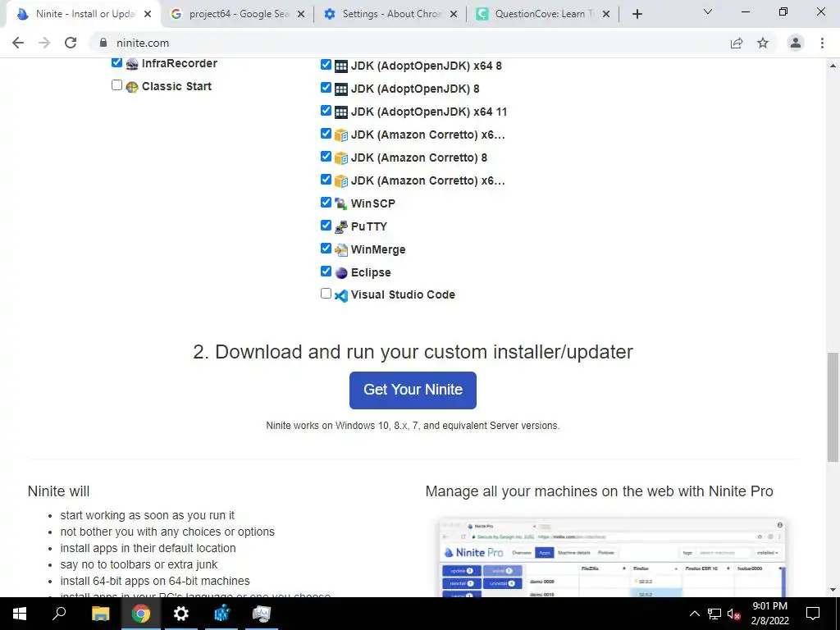Open the Windows Start menu
Viewport: 840px width, 630px height.
(20, 614)
